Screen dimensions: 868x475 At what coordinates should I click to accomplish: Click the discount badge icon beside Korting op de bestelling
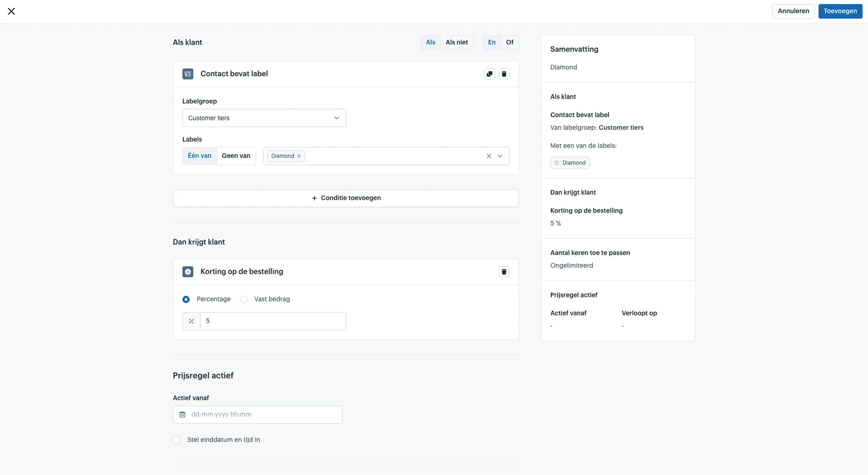click(x=188, y=272)
